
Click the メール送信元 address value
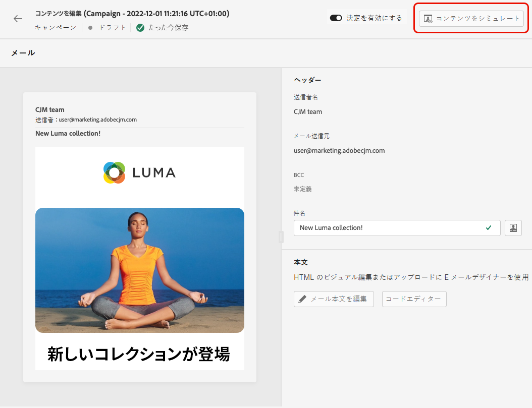[x=339, y=150]
